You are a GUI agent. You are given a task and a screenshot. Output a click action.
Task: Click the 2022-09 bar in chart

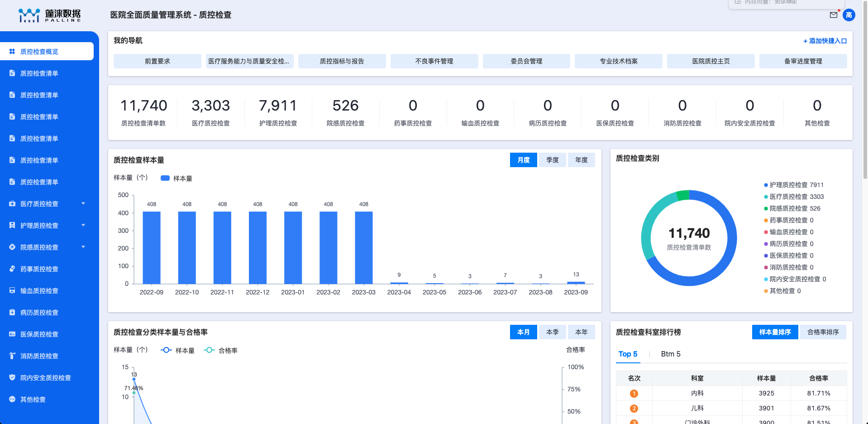point(152,248)
